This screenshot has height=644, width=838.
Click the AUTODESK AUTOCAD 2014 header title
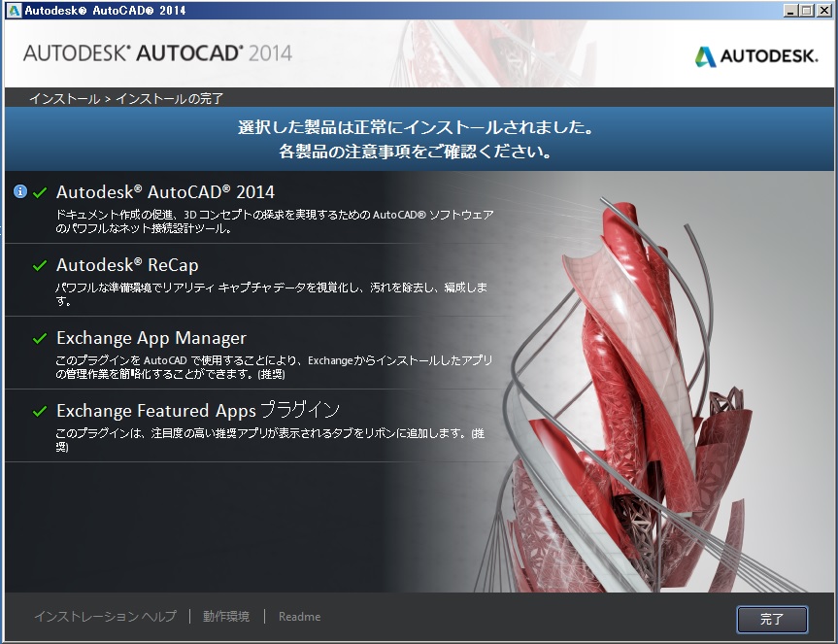tap(157, 52)
